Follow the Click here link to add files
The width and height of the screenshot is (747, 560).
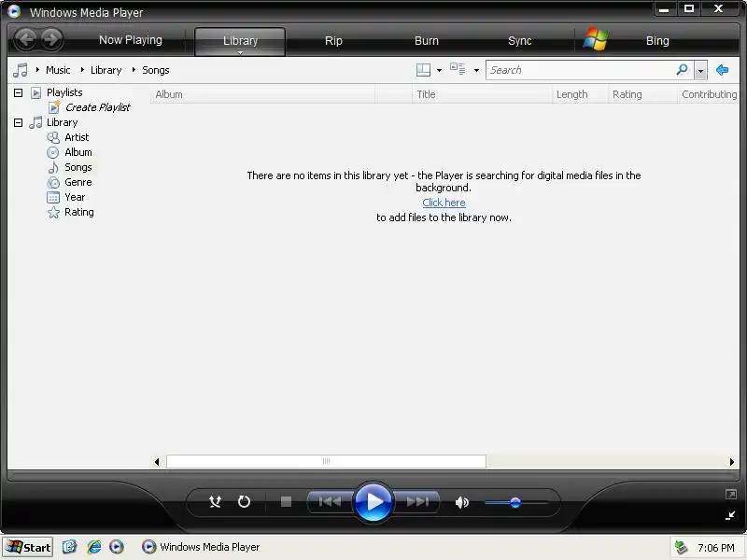click(444, 203)
